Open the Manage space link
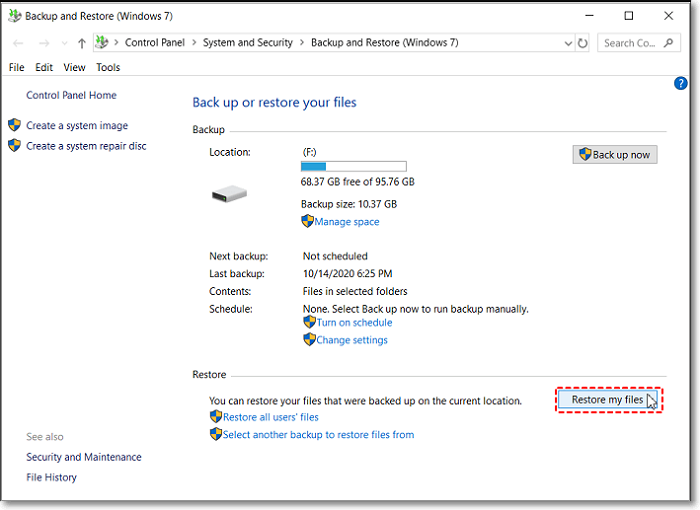Viewport: 700px width, 510px height. click(346, 222)
